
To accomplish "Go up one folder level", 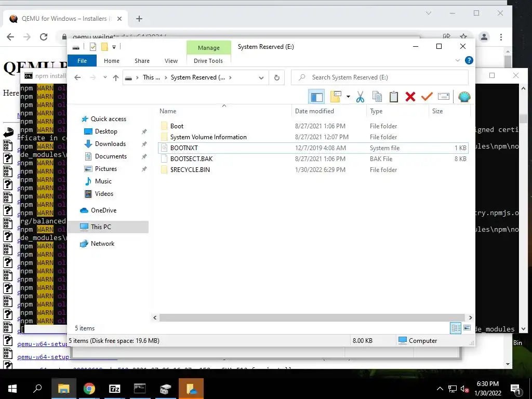I will point(116,78).
